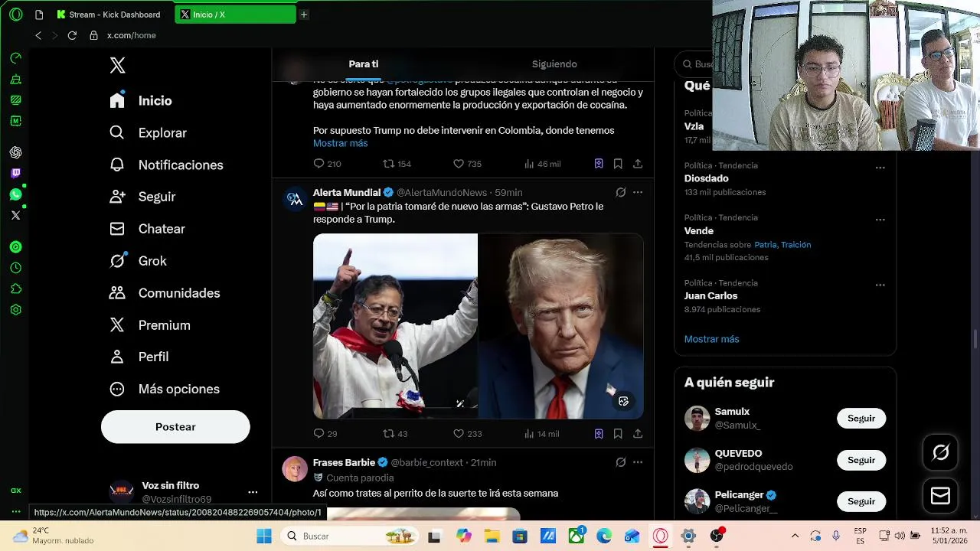
Task: Click the taskbar Buscar search box
Action: coord(348,536)
